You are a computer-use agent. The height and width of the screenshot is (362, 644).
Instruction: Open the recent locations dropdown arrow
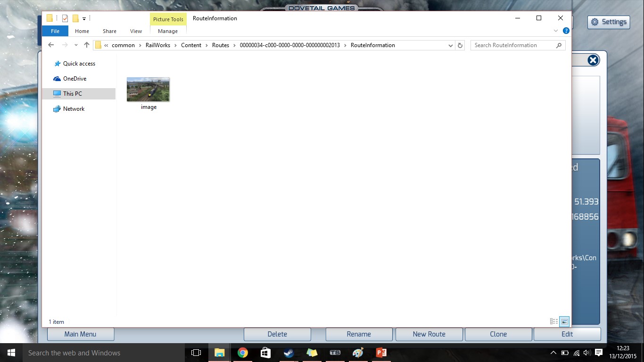(x=76, y=45)
